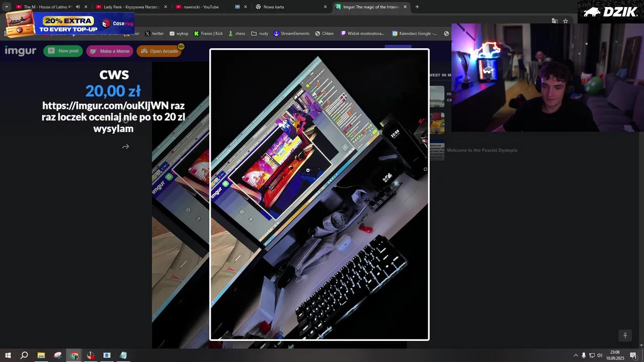The image size is (644, 362).
Task: Switch to nawrocki - YouTube tab
Action: 201,7
